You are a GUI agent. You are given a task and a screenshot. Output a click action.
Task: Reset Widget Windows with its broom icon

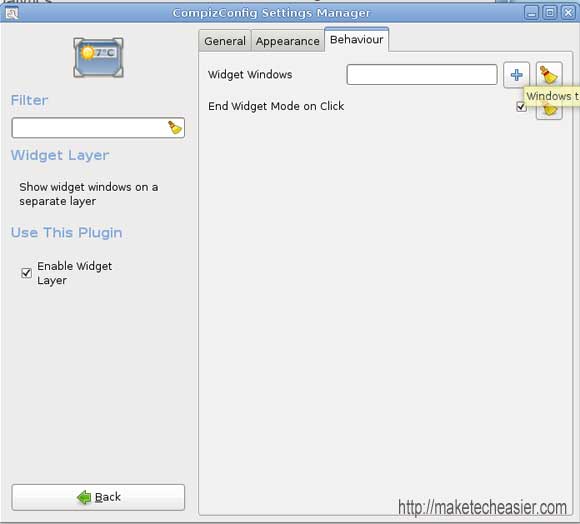click(x=549, y=74)
